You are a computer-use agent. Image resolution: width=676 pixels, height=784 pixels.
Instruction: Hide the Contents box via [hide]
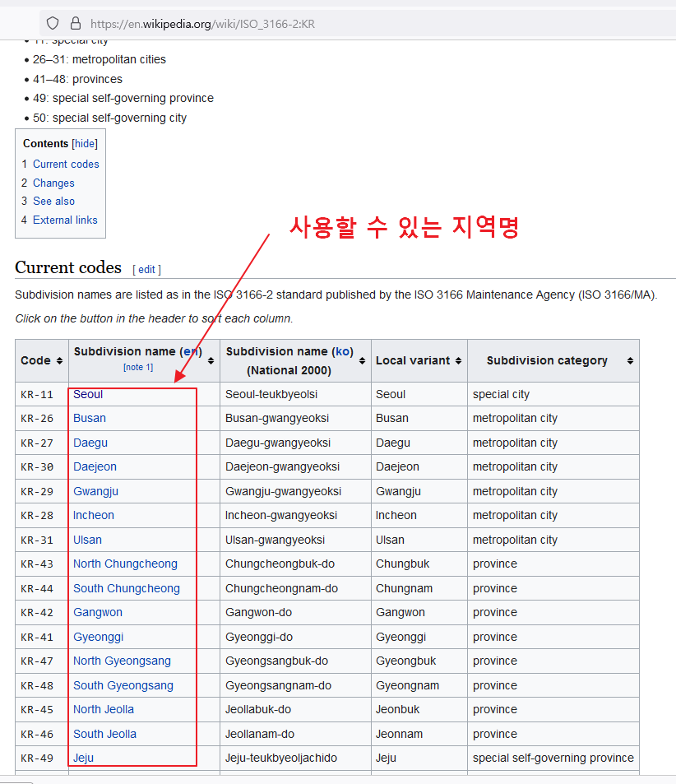tap(85, 143)
